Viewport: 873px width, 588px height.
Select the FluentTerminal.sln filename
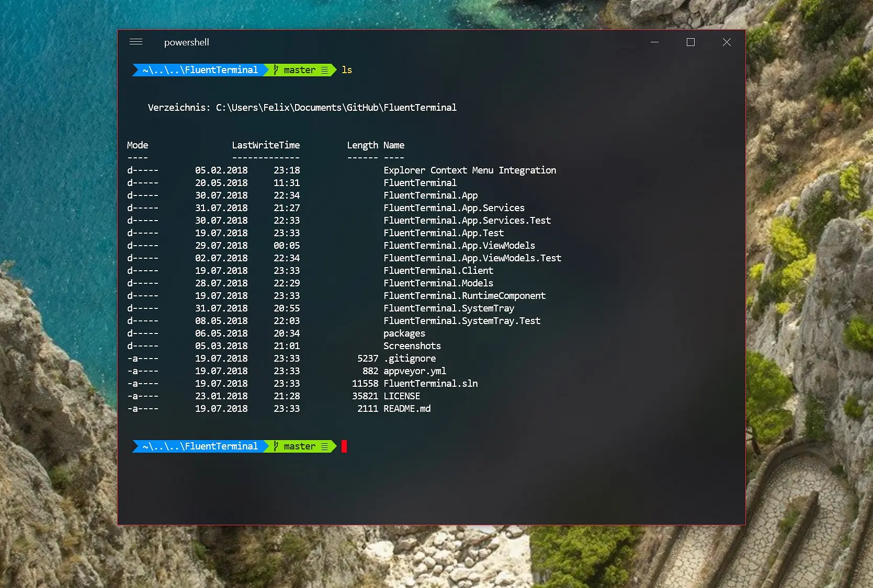pyautogui.click(x=430, y=383)
